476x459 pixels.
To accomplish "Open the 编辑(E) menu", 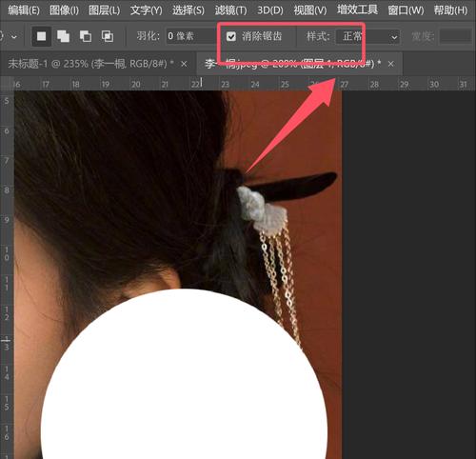I will 24,10.
